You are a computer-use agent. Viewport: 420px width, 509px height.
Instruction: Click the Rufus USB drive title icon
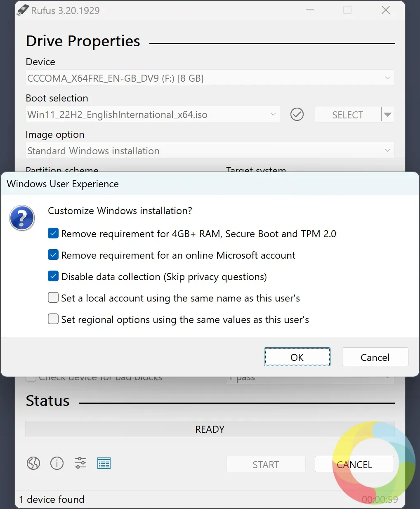[x=22, y=10]
